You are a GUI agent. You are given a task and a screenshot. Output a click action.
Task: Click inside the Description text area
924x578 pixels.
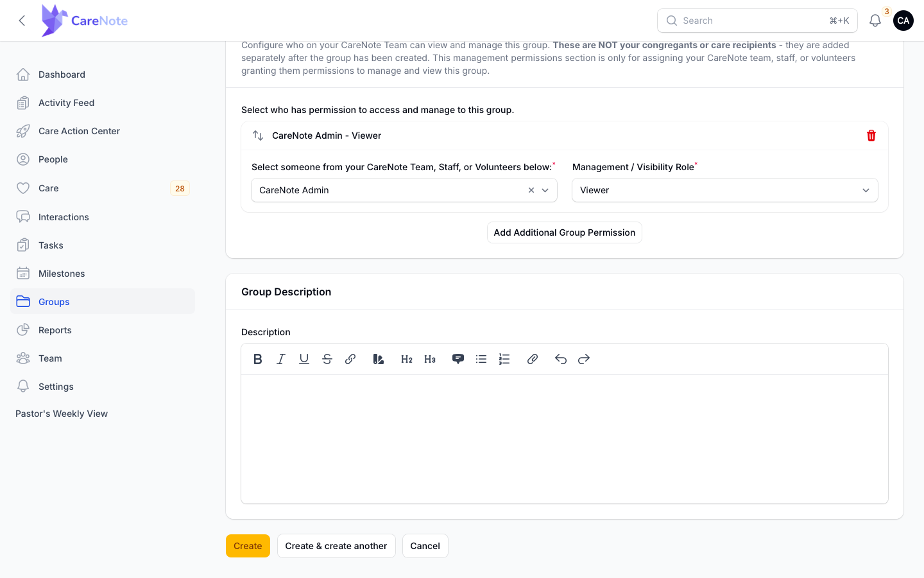[565, 439]
